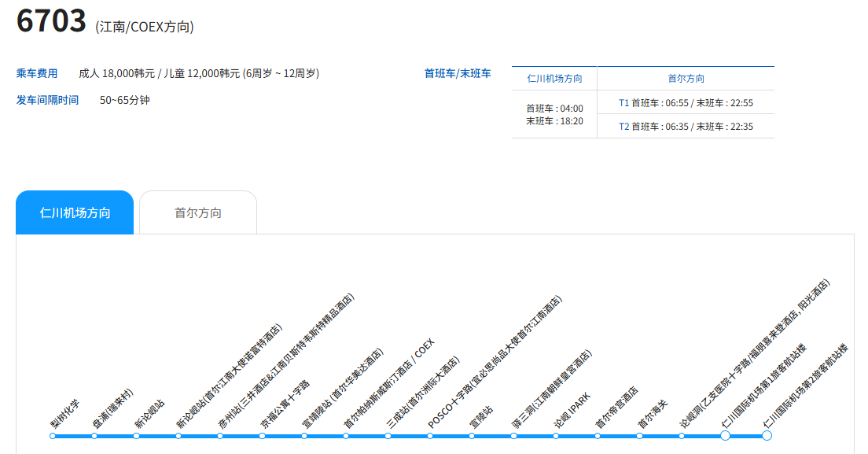Click the 梨树化学 stop marker circle
This screenshot has height=454, width=868.
(53, 436)
